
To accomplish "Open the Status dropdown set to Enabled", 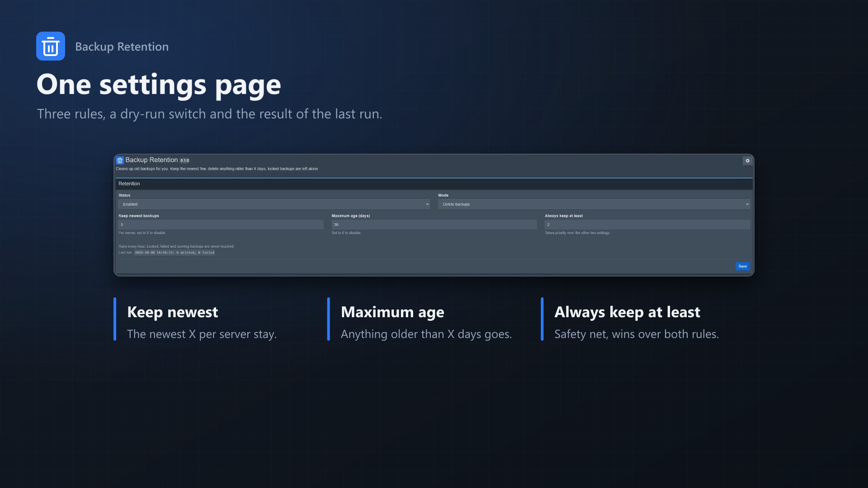I will [x=274, y=204].
